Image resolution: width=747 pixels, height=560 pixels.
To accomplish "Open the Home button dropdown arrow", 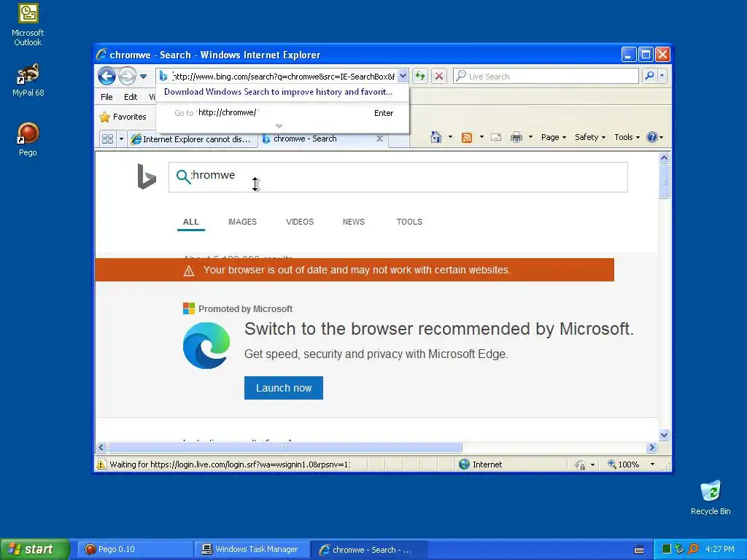I will [450, 137].
